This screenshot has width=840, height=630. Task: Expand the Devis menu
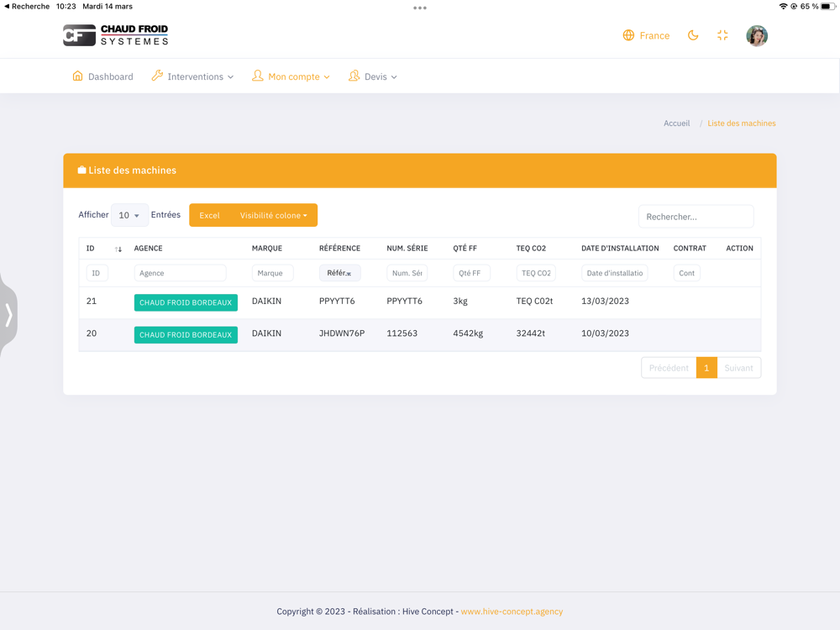point(373,76)
